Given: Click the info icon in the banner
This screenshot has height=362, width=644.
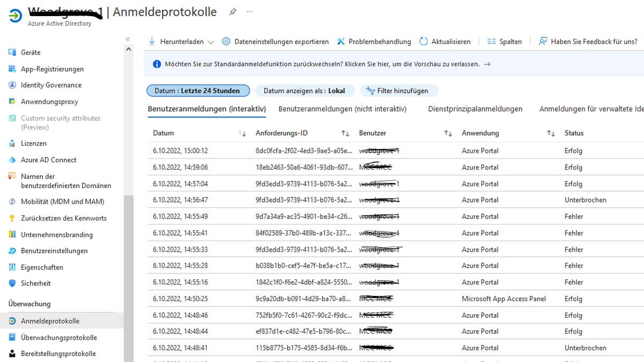Looking at the screenshot, I should pos(157,64).
